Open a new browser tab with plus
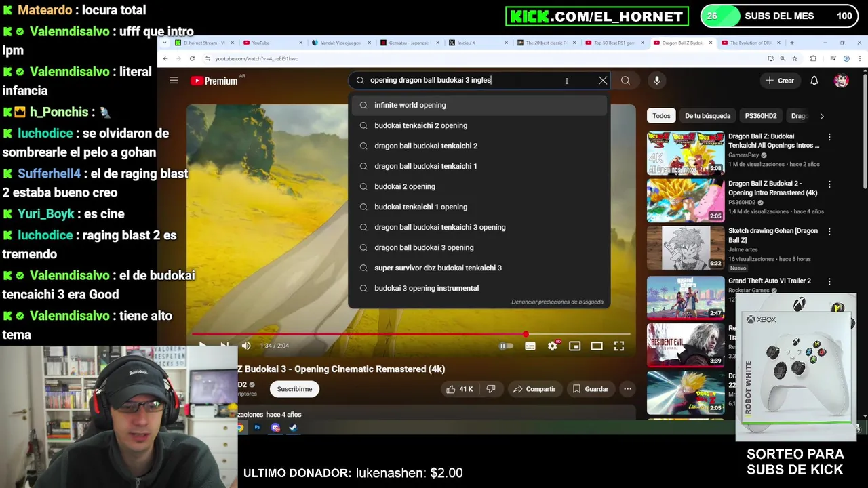 [791, 43]
